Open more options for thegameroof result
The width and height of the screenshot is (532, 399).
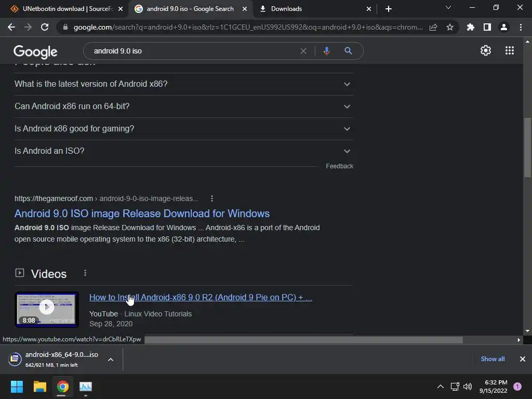(212, 198)
